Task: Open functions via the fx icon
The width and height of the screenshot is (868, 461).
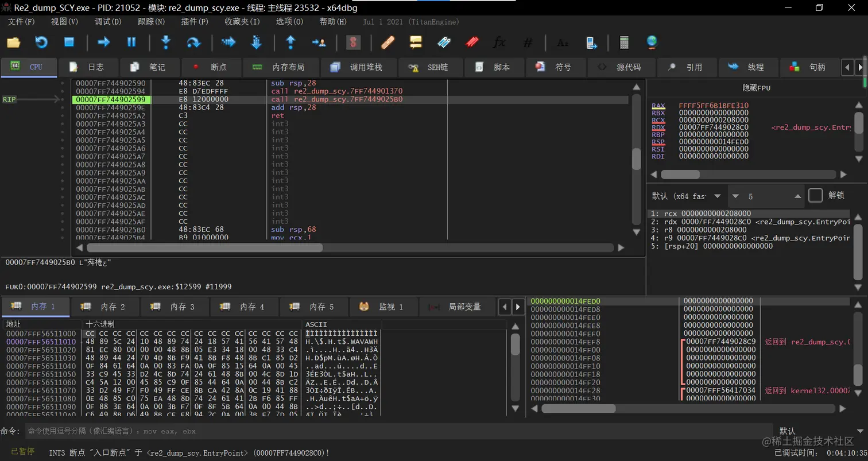Action: (x=499, y=42)
